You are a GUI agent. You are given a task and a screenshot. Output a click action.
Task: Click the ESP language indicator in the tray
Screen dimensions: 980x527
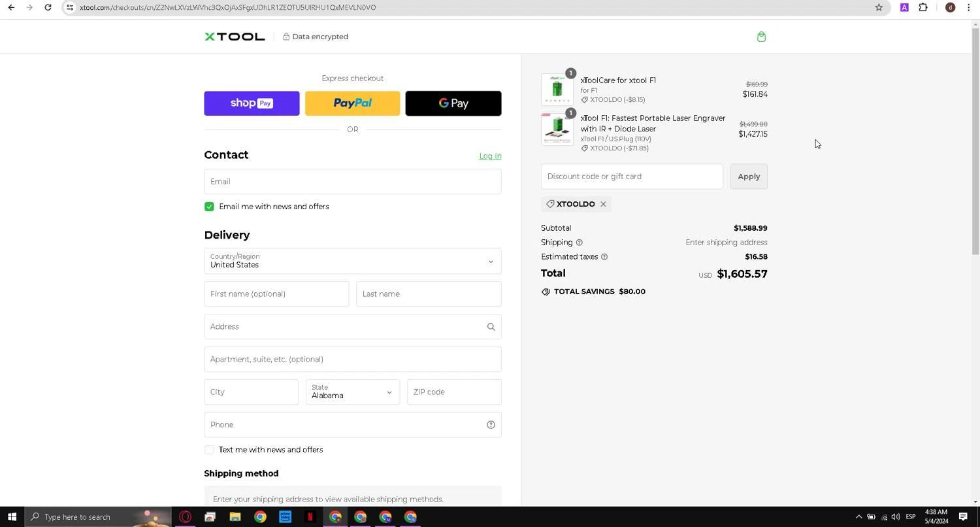910,517
